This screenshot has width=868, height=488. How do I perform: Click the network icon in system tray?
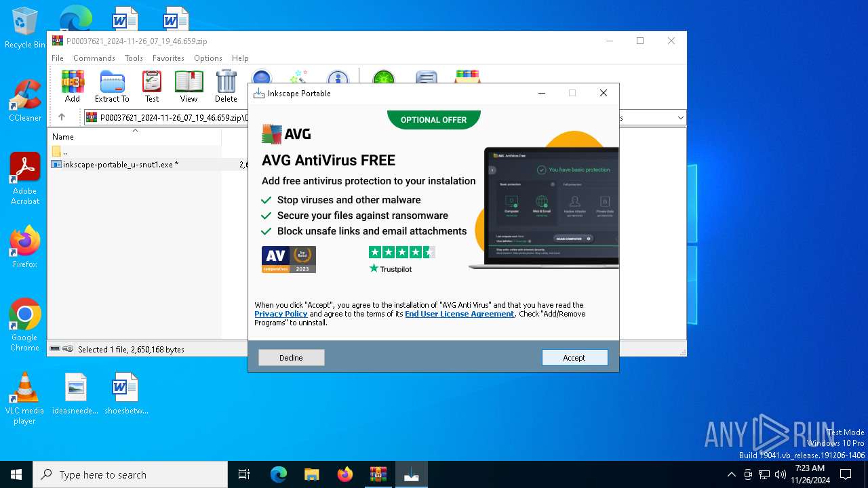pos(764,474)
